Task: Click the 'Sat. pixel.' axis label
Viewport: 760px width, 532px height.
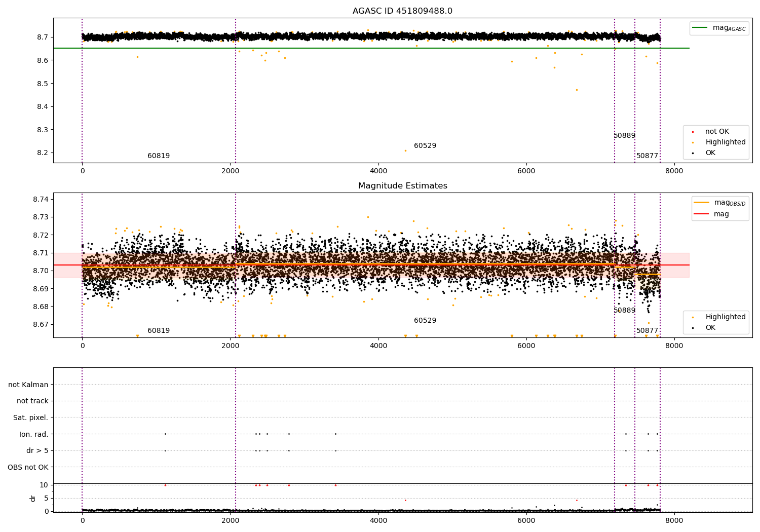Action: [31, 418]
